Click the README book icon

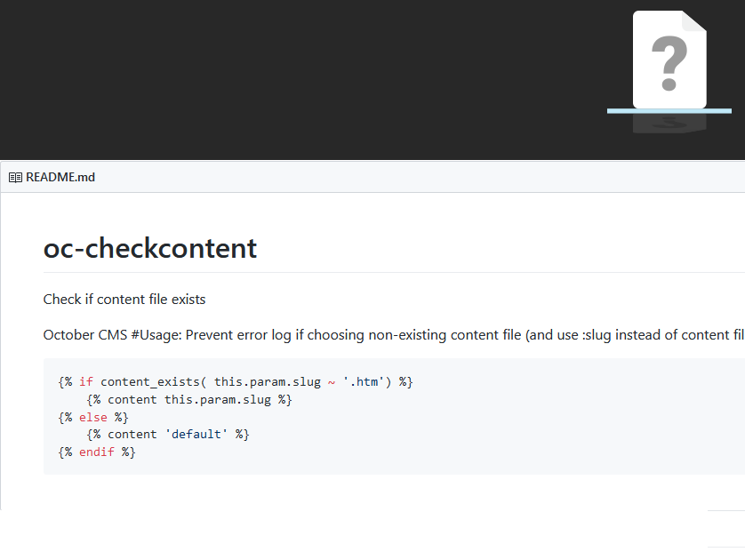[15, 178]
